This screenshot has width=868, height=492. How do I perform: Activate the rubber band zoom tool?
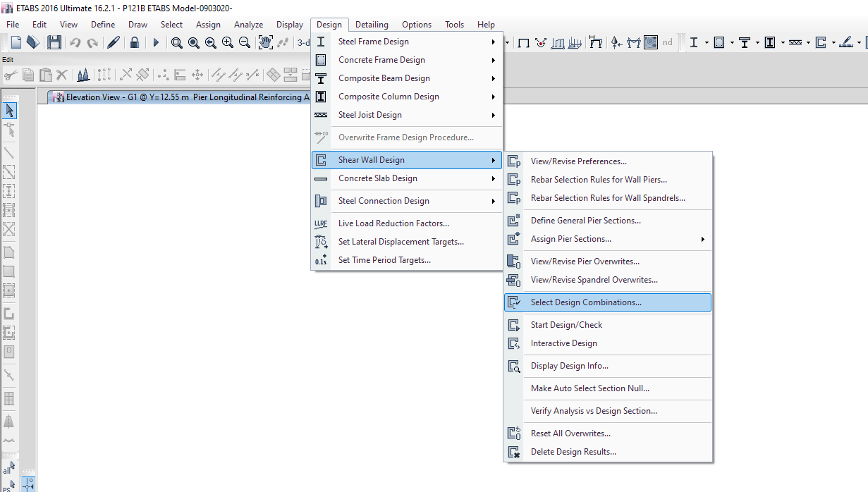pos(177,42)
